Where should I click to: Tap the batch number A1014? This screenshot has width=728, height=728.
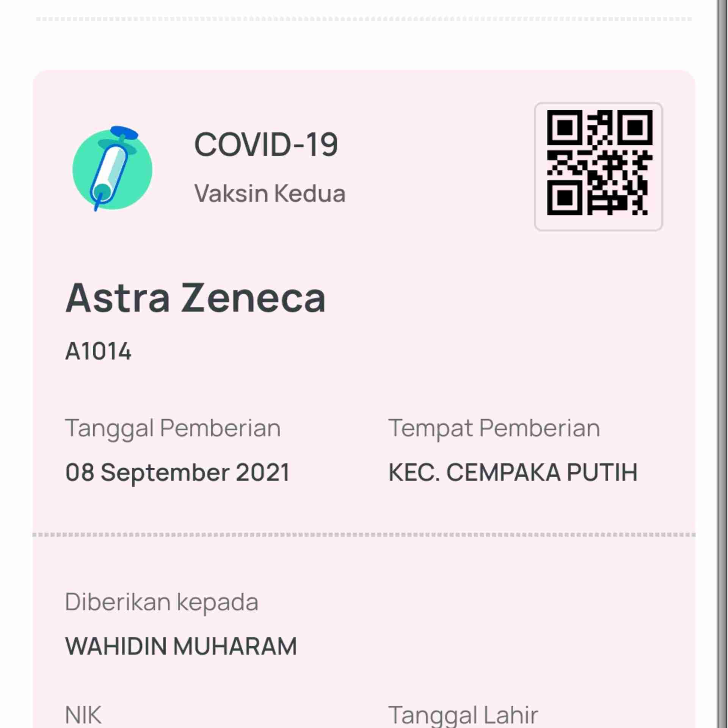[98, 351]
